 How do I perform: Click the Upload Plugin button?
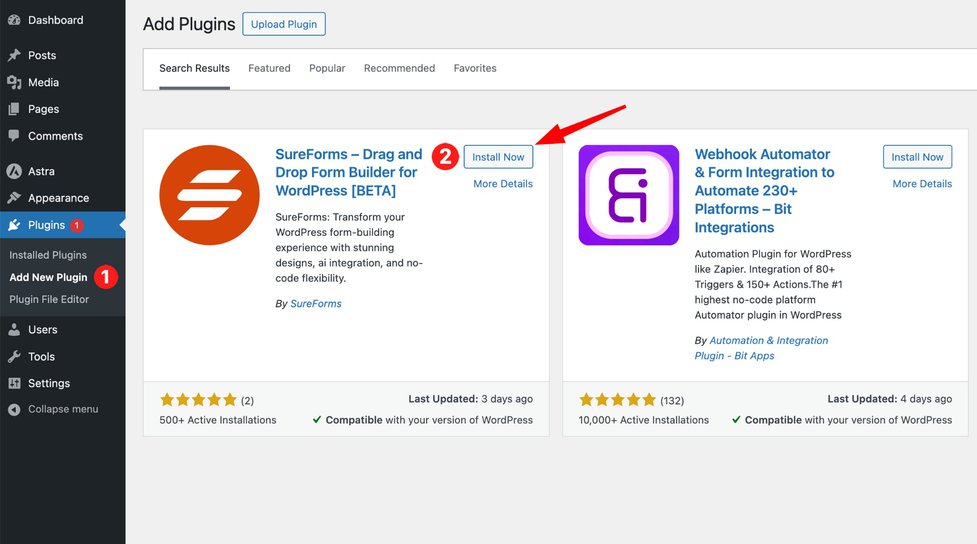[x=284, y=24]
